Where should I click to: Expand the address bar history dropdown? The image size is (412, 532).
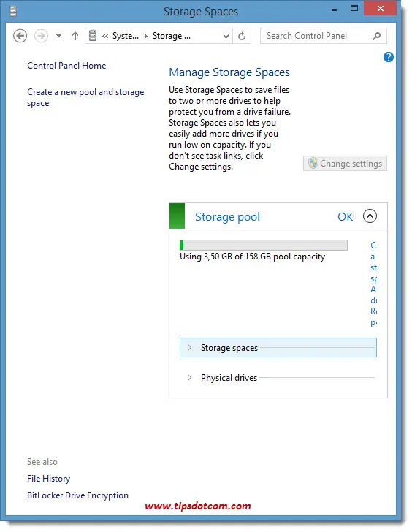226,37
